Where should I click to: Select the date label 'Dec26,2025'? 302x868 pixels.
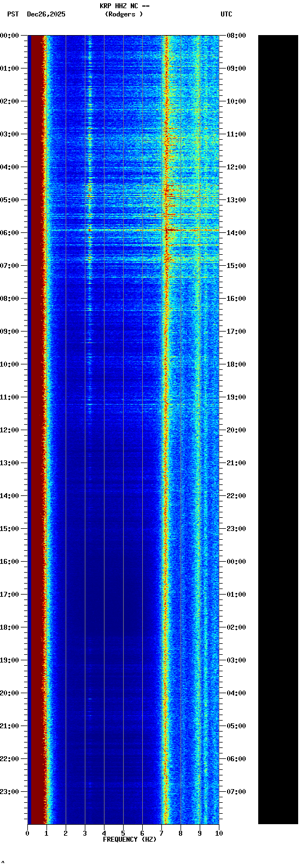pos(46,14)
